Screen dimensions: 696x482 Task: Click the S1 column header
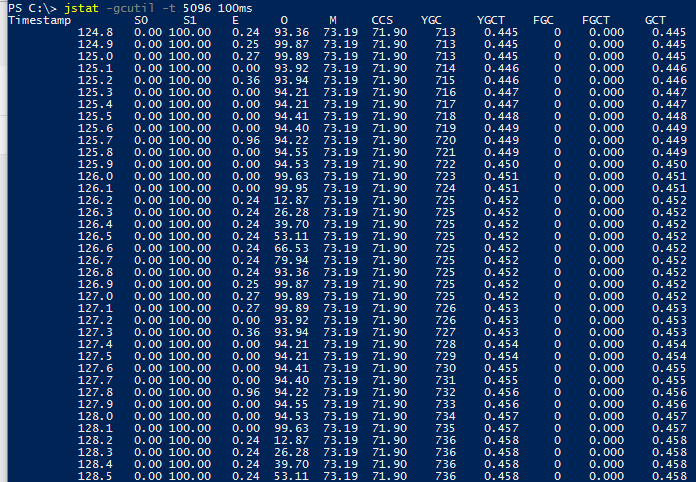190,20
